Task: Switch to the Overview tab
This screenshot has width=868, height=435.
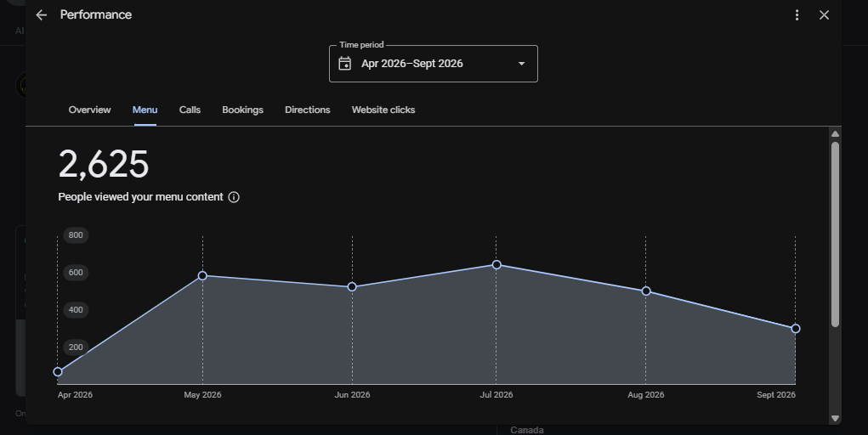Action: point(89,110)
